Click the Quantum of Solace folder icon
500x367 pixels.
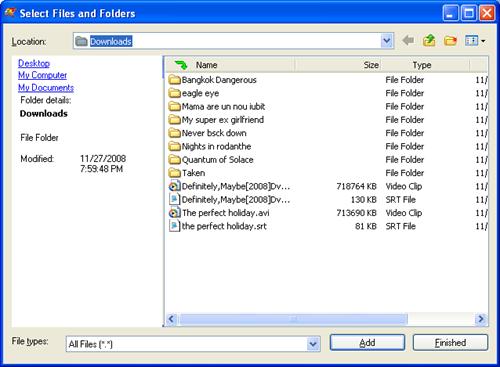(x=174, y=160)
